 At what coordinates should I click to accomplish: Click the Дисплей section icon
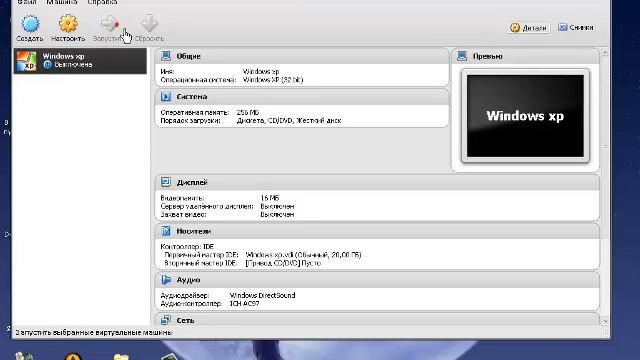(x=166, y=182)
